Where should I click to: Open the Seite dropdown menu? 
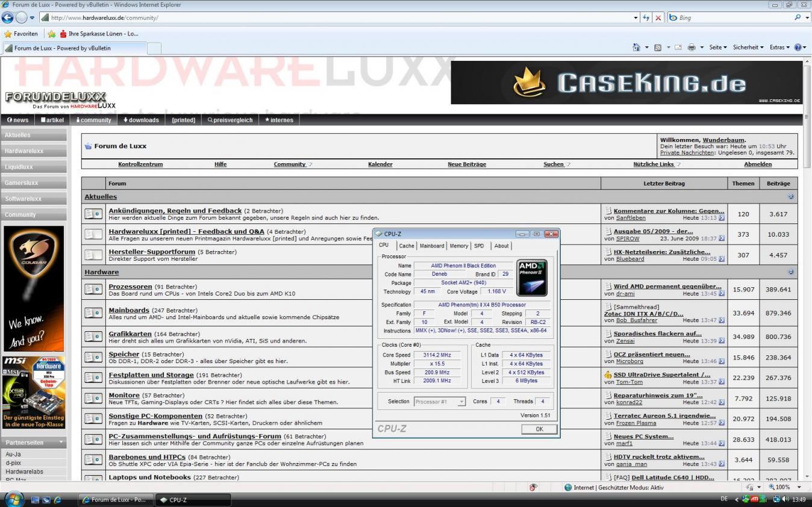point(718,47)
